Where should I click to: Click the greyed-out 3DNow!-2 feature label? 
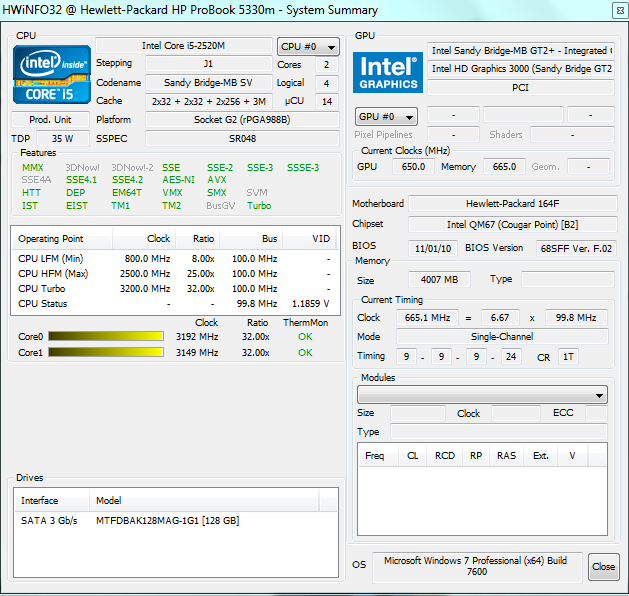[132, 167]
